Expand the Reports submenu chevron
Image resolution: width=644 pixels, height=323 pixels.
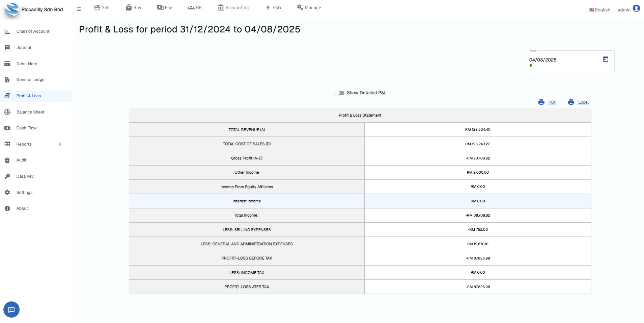point(60,144)
